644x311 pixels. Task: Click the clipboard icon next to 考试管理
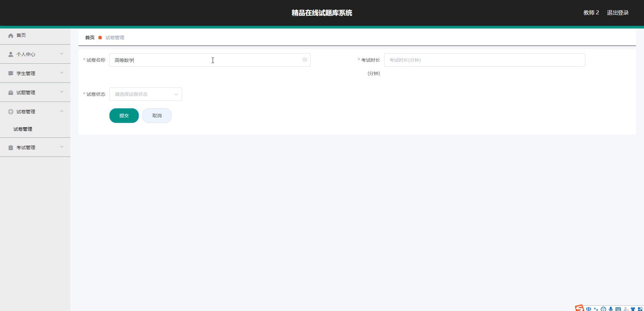(x=11, y=147)
